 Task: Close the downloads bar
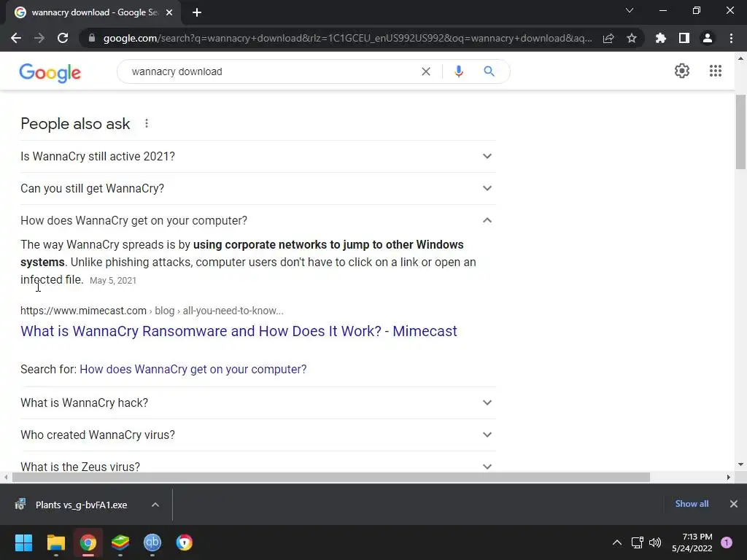[734, 504]
